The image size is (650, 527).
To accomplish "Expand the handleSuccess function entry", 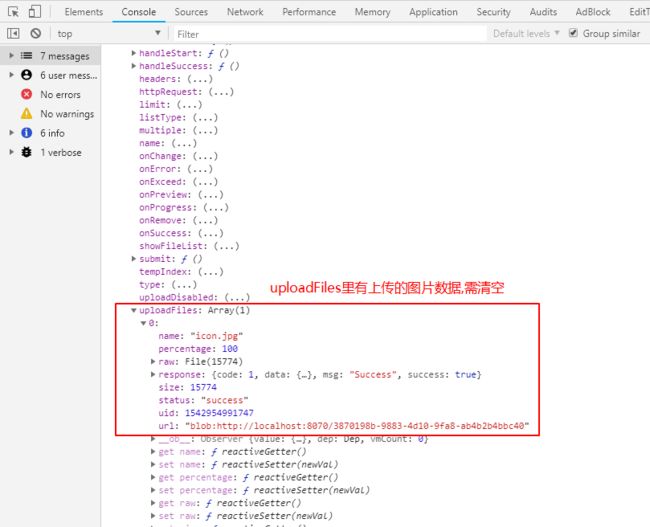I will pos(133,66).
